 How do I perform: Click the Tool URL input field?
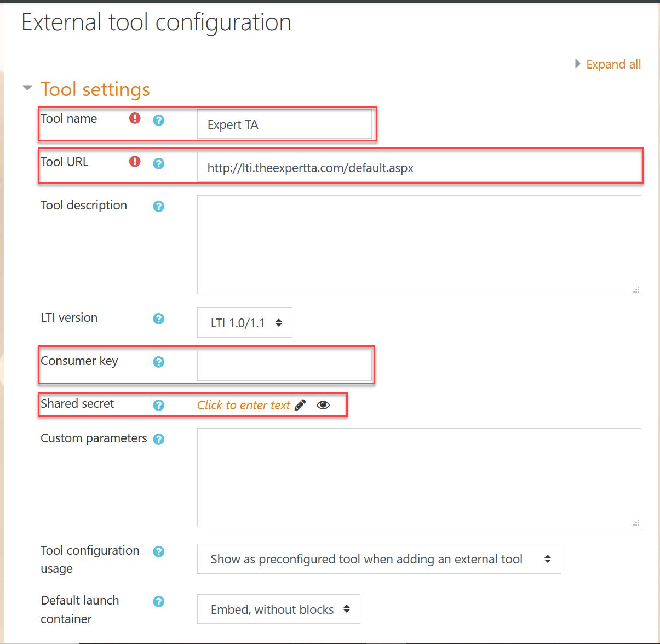tap(419, 168)
